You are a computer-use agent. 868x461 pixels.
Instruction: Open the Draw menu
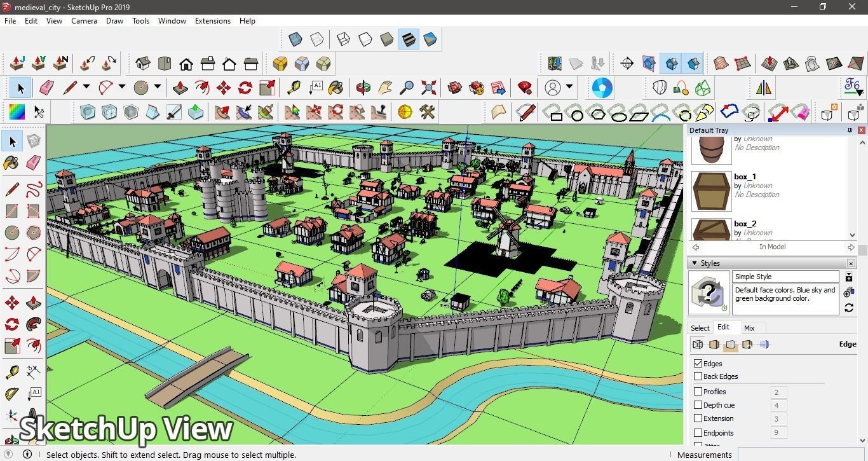(114, 21)
